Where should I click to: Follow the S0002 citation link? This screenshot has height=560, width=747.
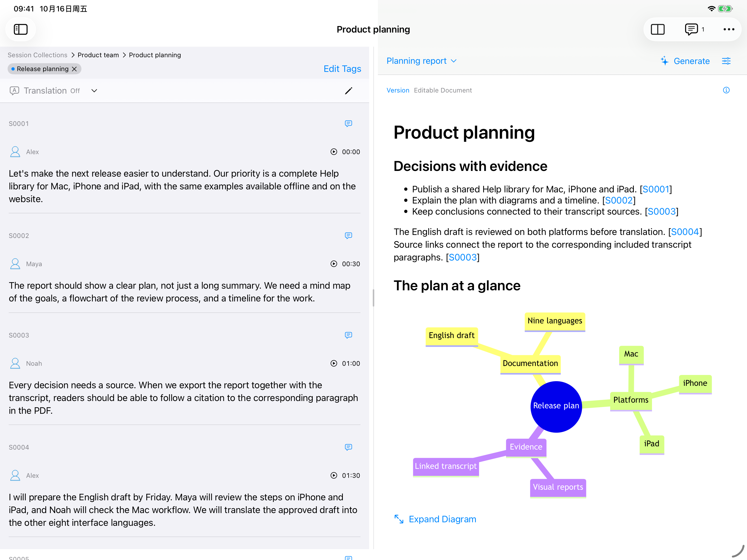tap(619, 200)
